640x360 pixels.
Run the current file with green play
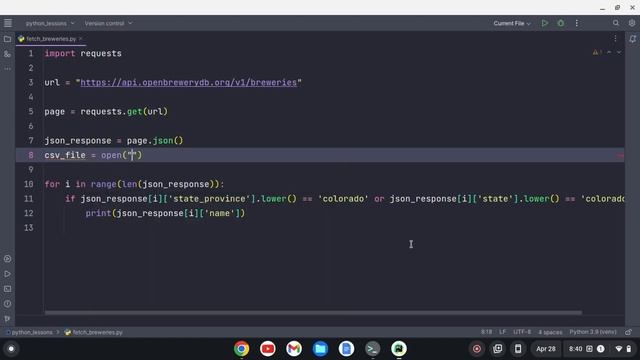(544, 23)
